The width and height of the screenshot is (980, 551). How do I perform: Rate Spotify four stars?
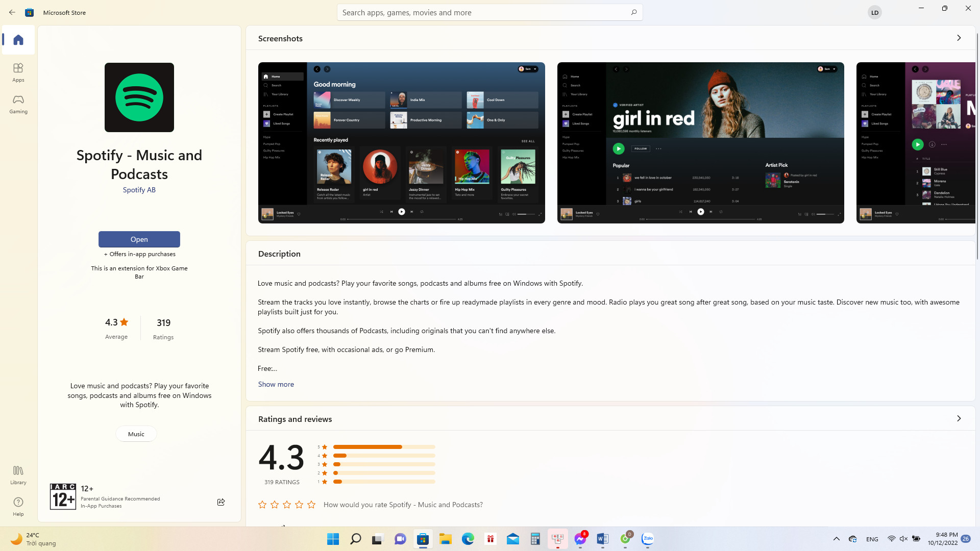coord(299,505)
